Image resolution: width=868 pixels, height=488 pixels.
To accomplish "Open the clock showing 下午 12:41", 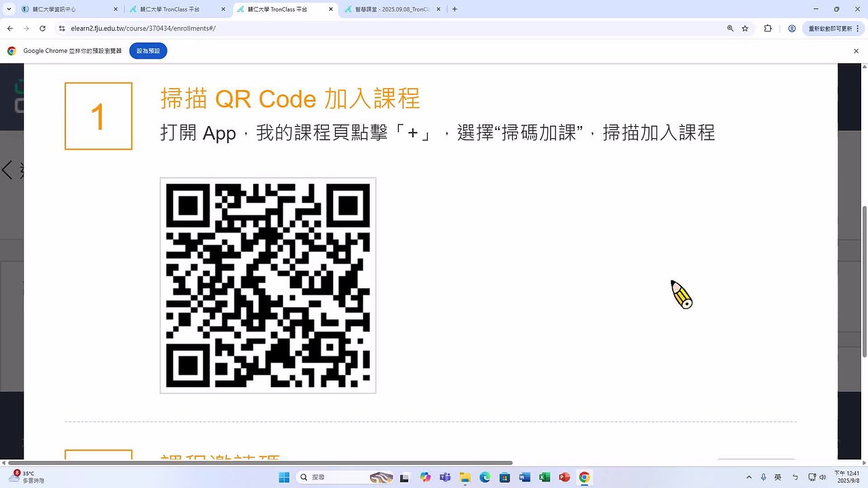I will click(848, 477).
